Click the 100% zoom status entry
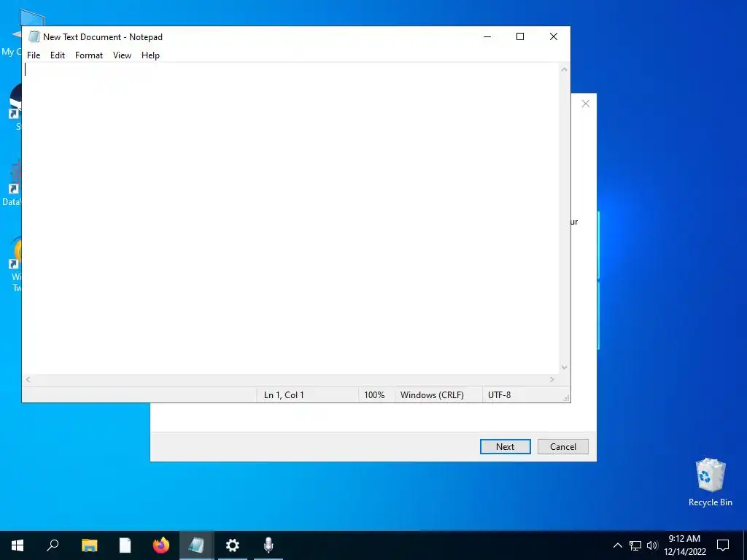Image resolution: width=747 pixels, height=560 pixels. coord(374,394)
